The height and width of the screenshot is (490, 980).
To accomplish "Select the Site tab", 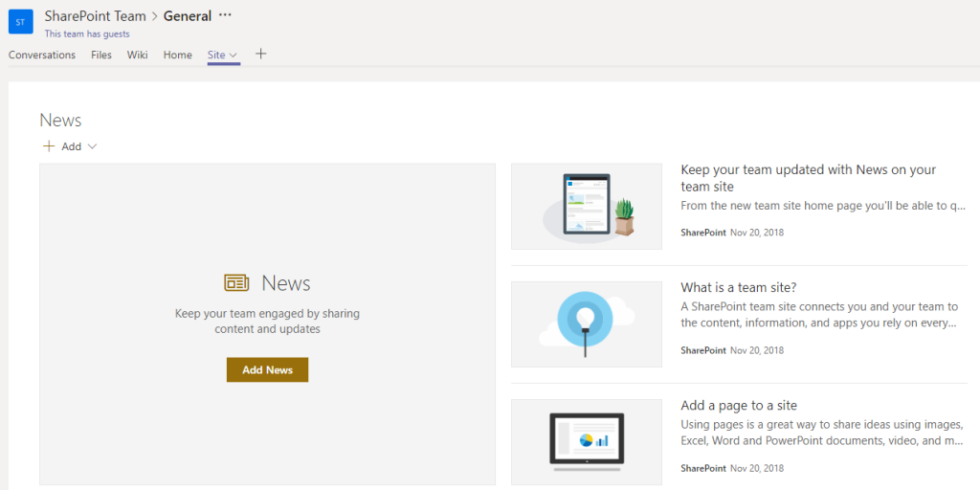I will click(x=216, y=55).
